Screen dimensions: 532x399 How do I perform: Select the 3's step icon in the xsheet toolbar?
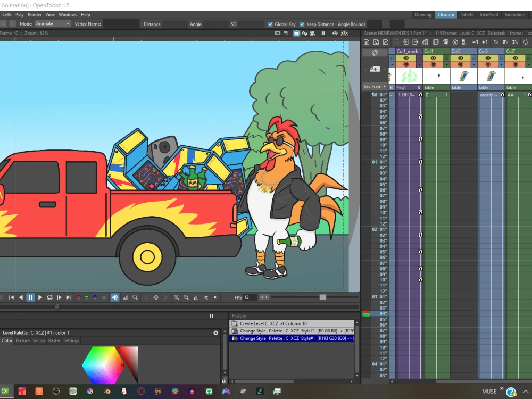pyautogui.click(x=516, y=41)
